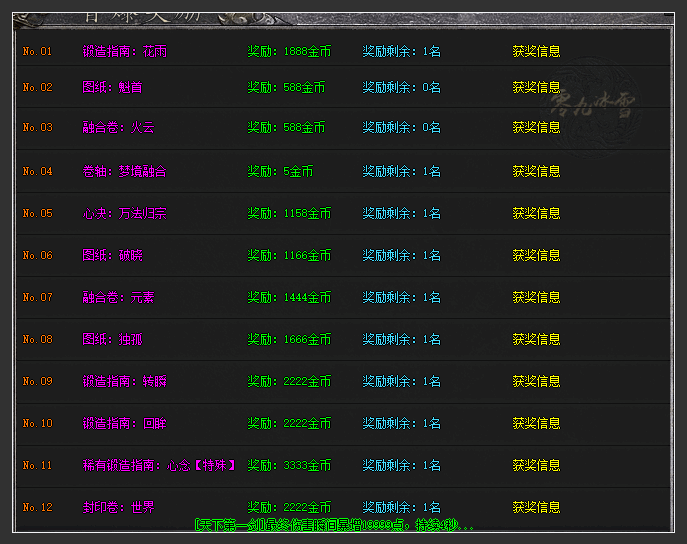View 获奖信息 for No.10 回眸

536,423
